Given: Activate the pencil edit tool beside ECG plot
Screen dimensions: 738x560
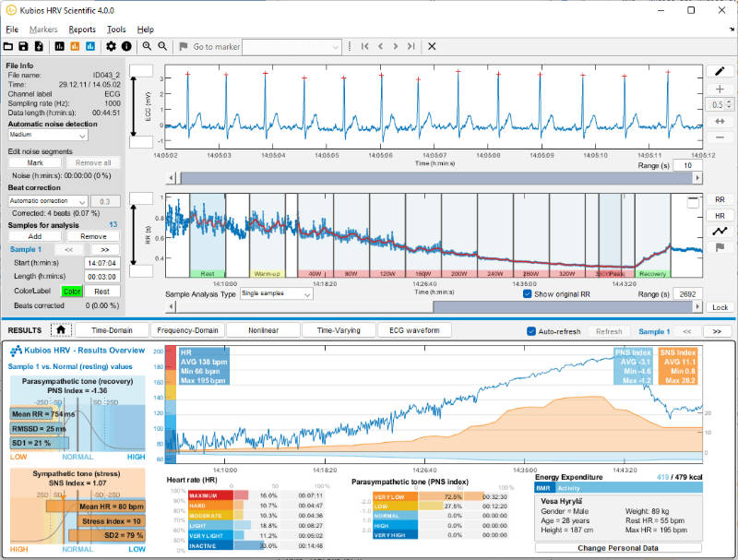Looking at the screenshot, I should point(720,71).
